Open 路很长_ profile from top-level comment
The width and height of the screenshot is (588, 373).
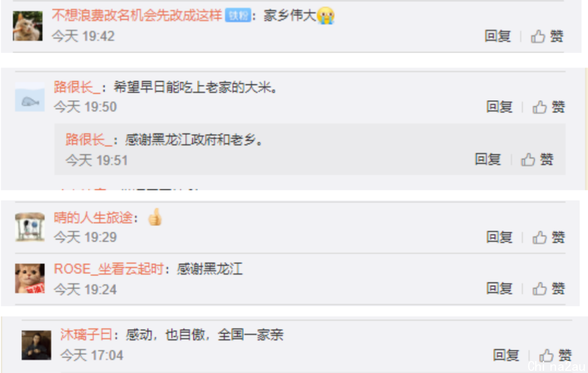click(77, 87)
